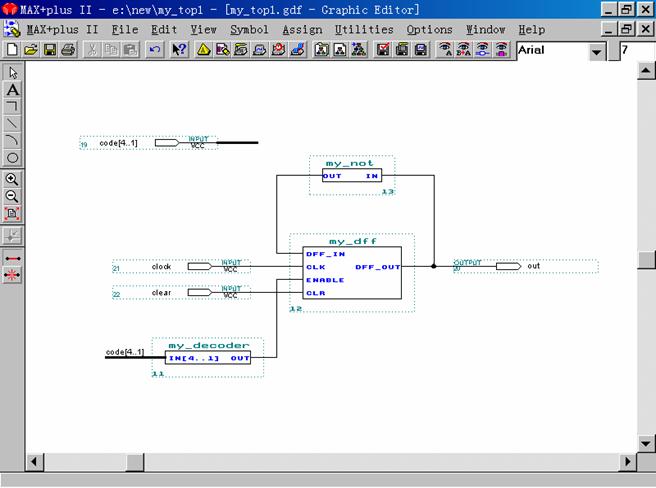Click the set-project-to-current-file icon
Image resolution: width=656 pixels, height=488 pixels.
[340, 50]
